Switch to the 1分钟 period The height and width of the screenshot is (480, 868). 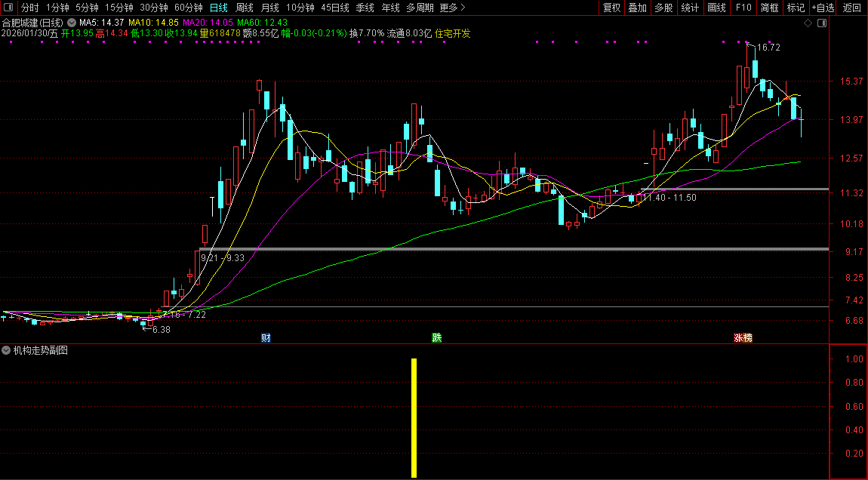[x=57, y=8]
